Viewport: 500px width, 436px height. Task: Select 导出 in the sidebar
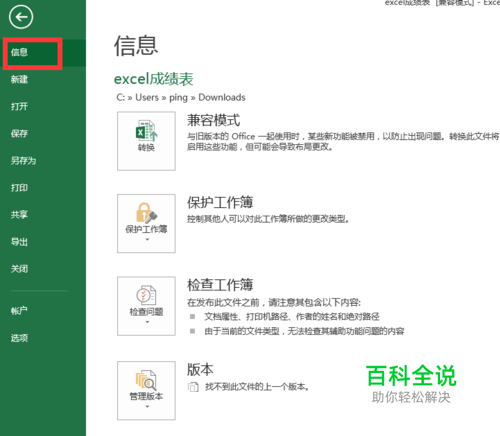[x=19, y=242]
